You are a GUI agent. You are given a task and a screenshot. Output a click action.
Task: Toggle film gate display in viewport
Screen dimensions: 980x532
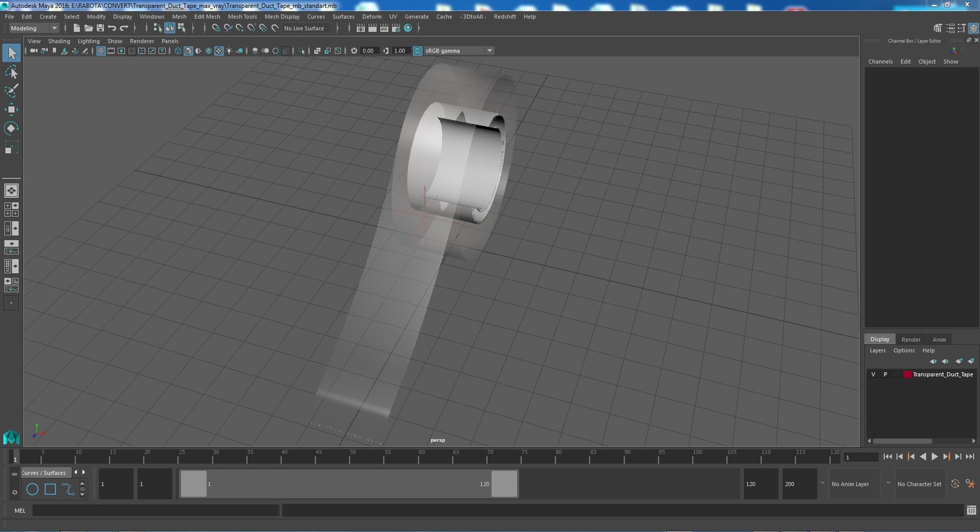coord(111,50)
